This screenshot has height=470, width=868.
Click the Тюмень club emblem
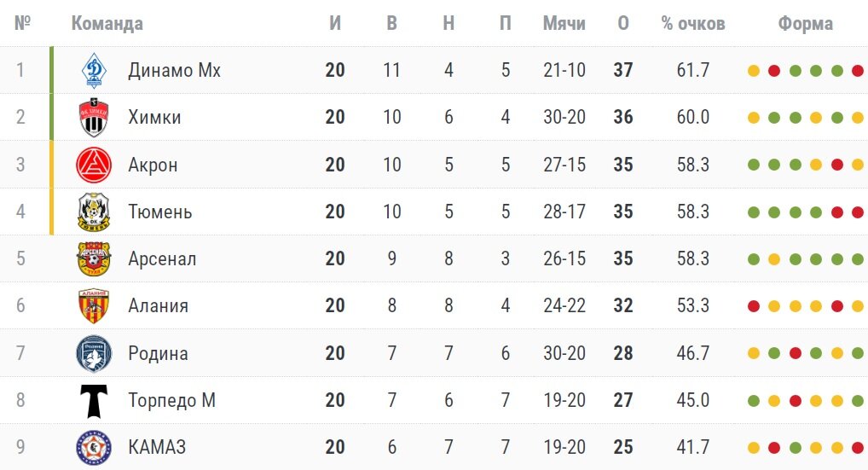pyautogui.click(x=94, y=212)
